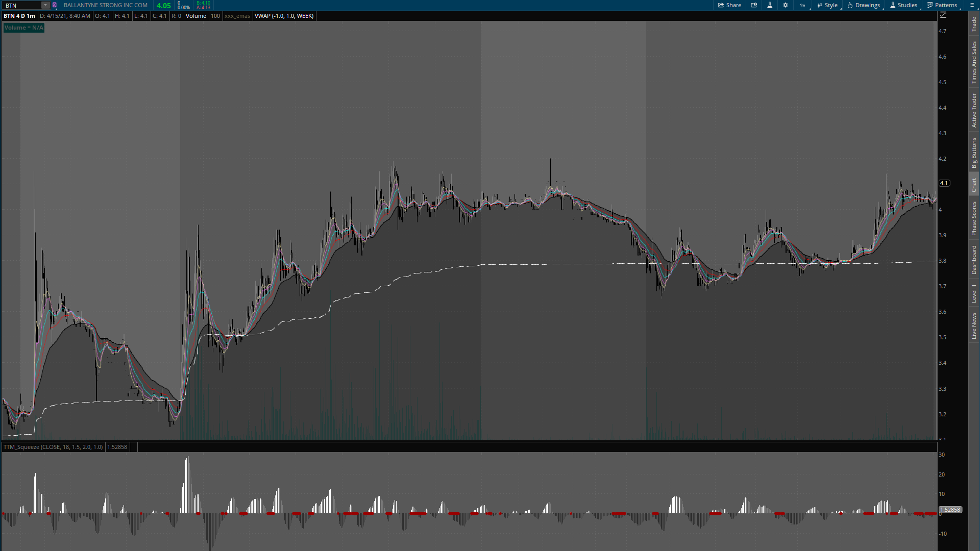Click the list menu icon at the top right

point(972,5)
